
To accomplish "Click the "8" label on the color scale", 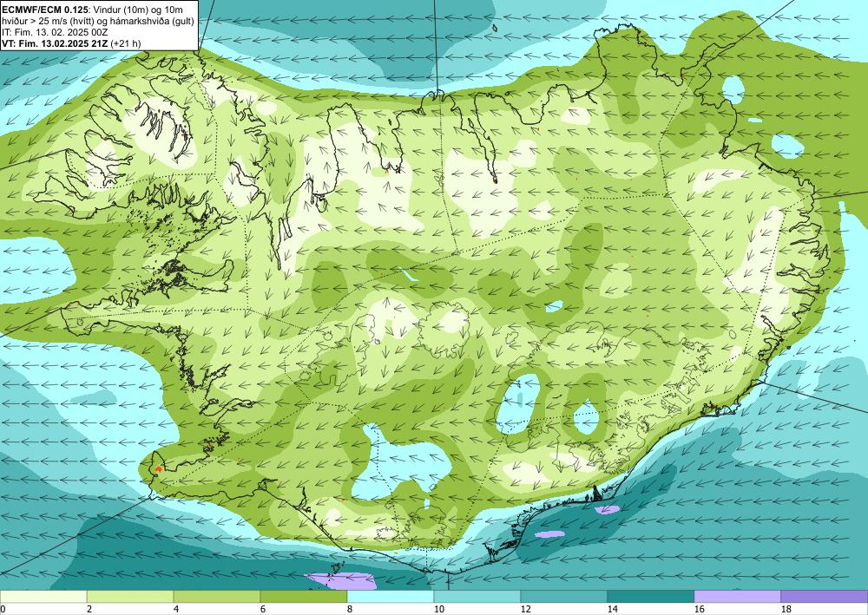I will (350, 610).
